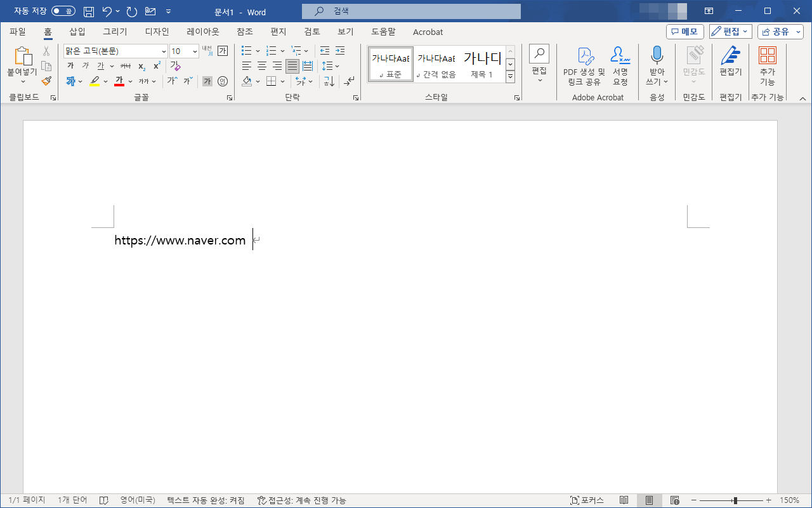Open the Acrobat tab
The height and width of the screenshot is (508, 812).
pos(428,32)
